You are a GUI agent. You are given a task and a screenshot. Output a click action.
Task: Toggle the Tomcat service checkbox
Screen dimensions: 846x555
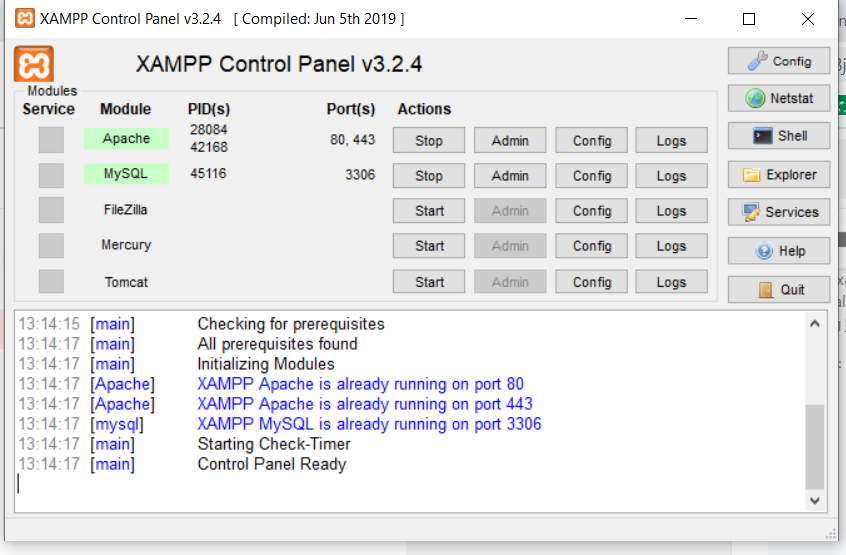click(x=51, y=282)
